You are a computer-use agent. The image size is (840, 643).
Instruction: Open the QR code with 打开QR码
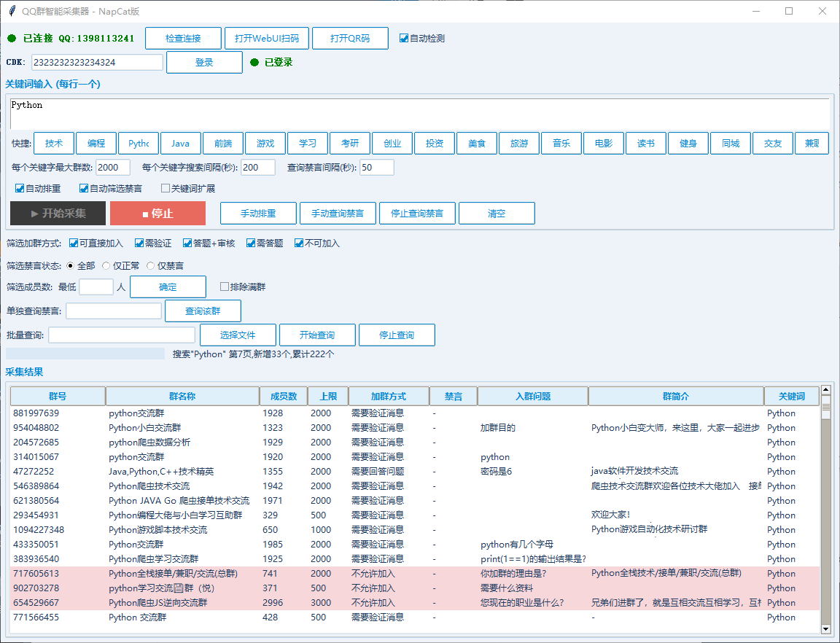(350, 39)
